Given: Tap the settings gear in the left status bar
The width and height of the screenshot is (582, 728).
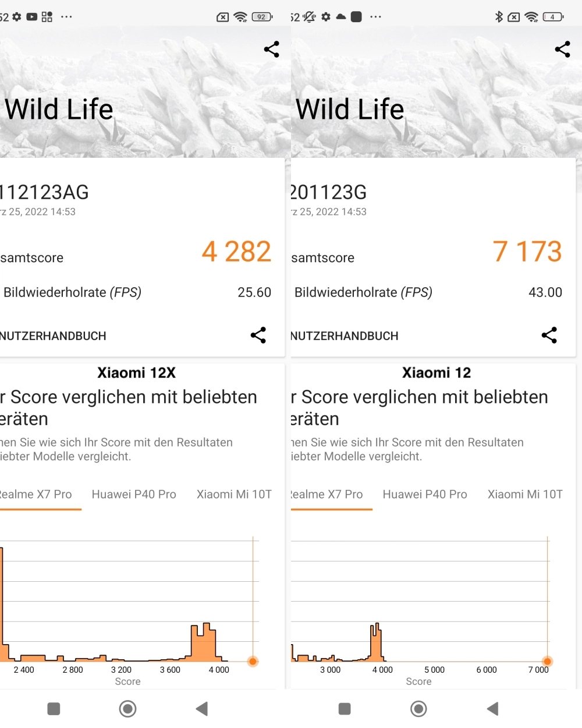Looking at the screenshot, I should click(x=17, y=17).
